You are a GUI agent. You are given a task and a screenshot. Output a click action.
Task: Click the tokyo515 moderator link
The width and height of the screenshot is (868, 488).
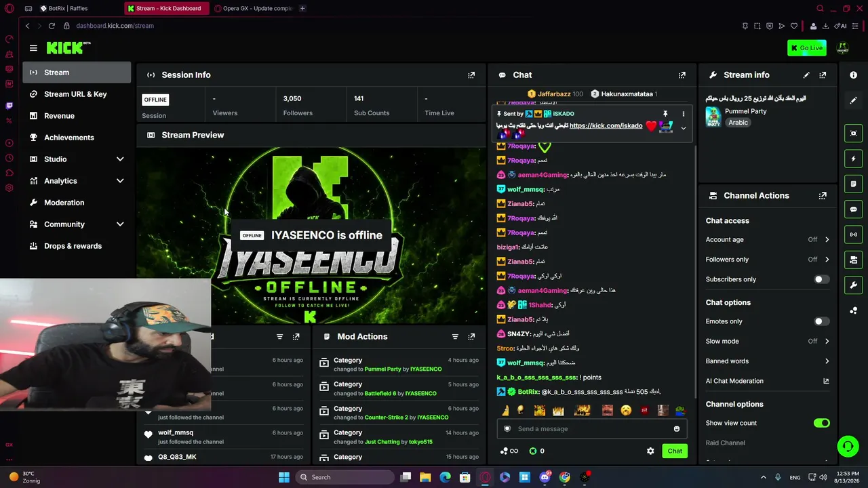[420, 442]
